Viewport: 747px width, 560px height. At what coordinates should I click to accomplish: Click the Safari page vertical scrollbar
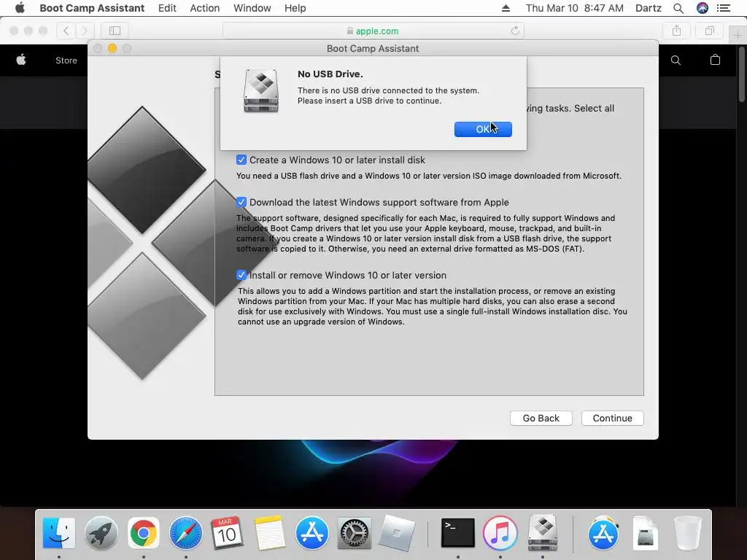click(742, 74)
